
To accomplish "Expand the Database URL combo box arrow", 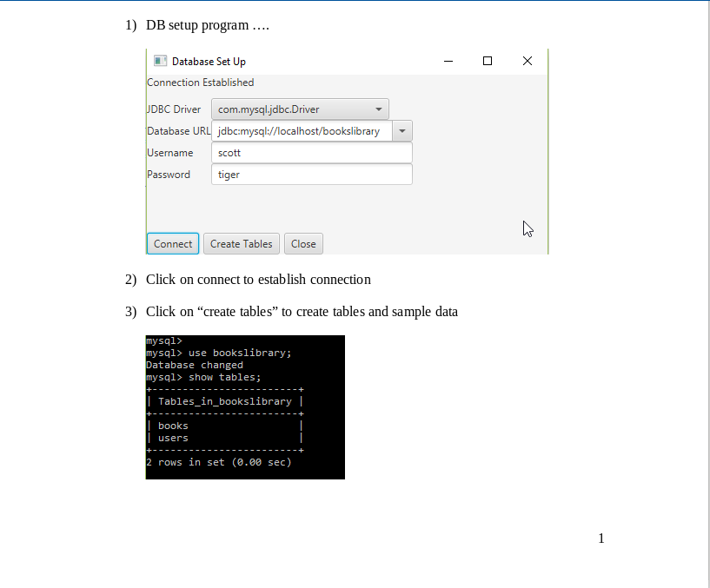I will pos(401,130).
